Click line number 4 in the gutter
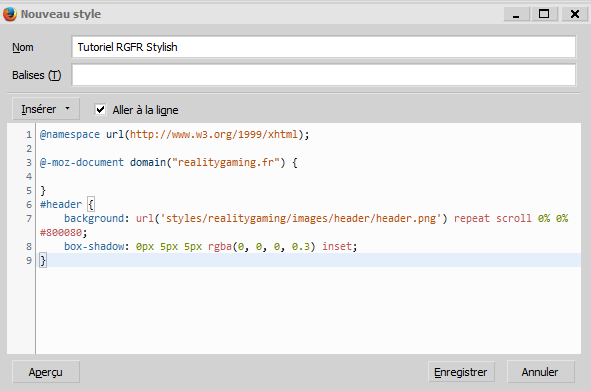 tap(29, 176)
